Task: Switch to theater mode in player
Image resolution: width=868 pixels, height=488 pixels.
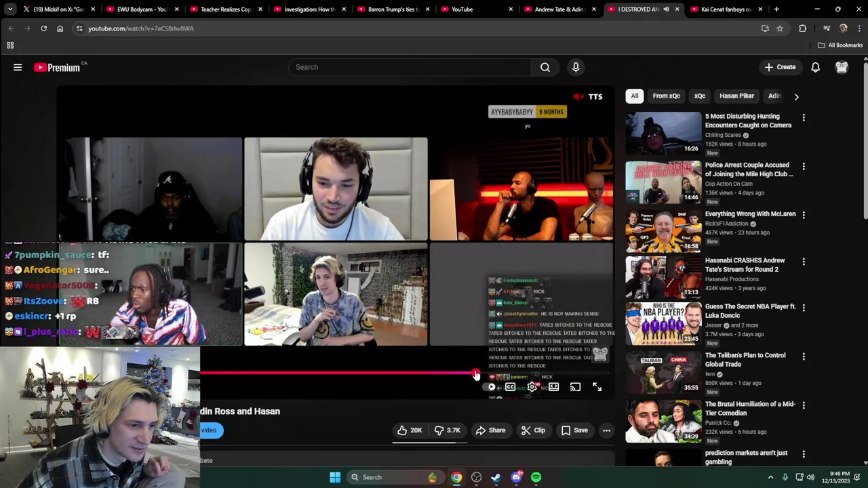Action: [x=554, y=387]
